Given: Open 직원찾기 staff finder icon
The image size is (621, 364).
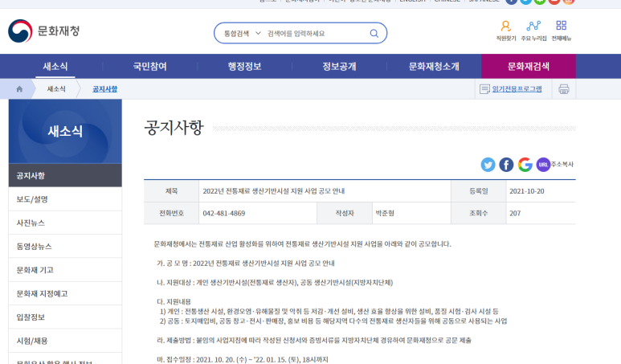Looking at the screenshot, I should click(x=506, y=31).
